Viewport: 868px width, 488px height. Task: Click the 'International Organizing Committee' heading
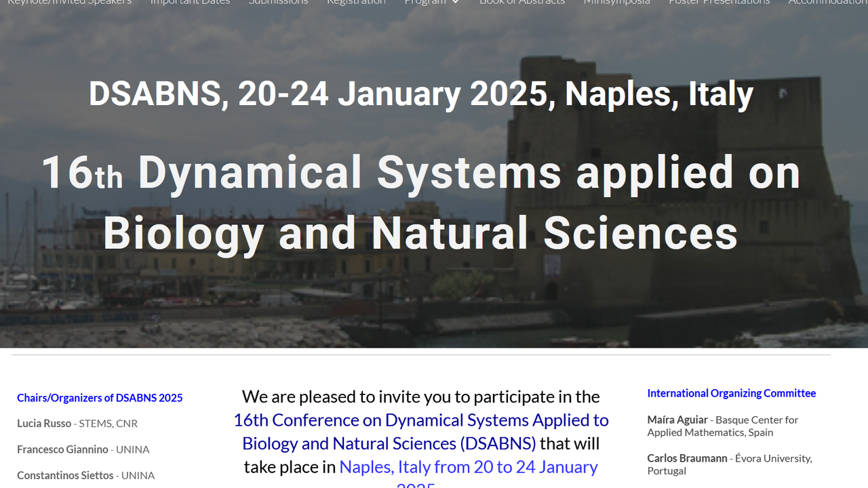(731, 393)
